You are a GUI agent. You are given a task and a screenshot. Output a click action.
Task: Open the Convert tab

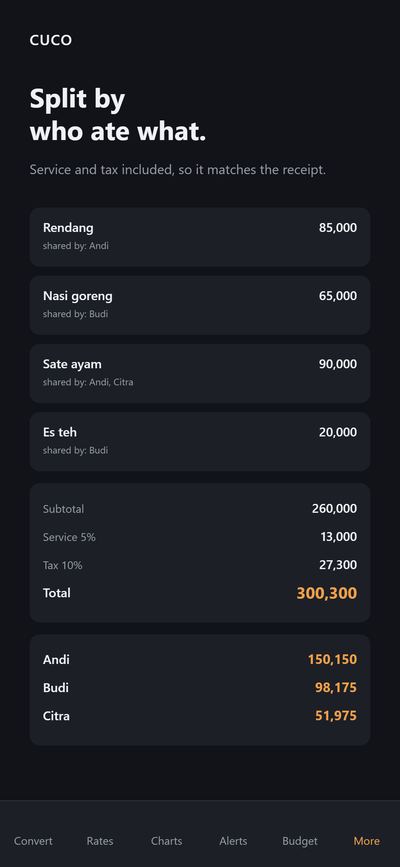pos(33,841)
